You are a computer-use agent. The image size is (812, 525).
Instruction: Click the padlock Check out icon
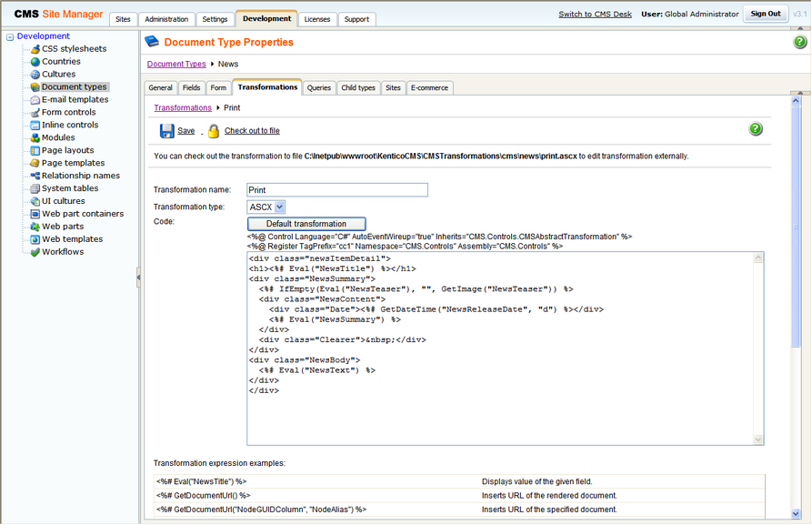tap(214, 131)
